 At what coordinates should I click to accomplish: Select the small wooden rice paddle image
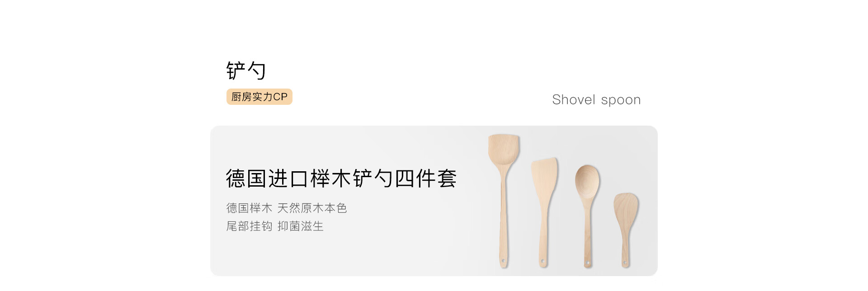click(x=626, y=230)
